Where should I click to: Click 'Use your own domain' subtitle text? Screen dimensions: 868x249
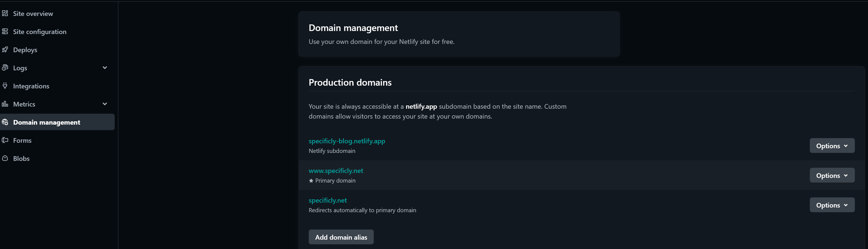[381, 41]
